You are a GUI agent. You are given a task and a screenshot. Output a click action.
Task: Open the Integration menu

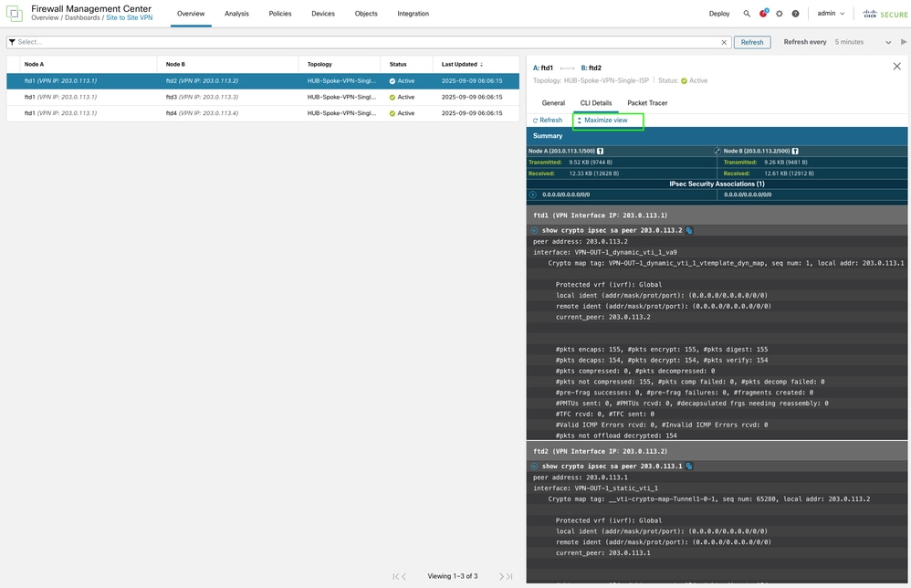click(414, 14)
